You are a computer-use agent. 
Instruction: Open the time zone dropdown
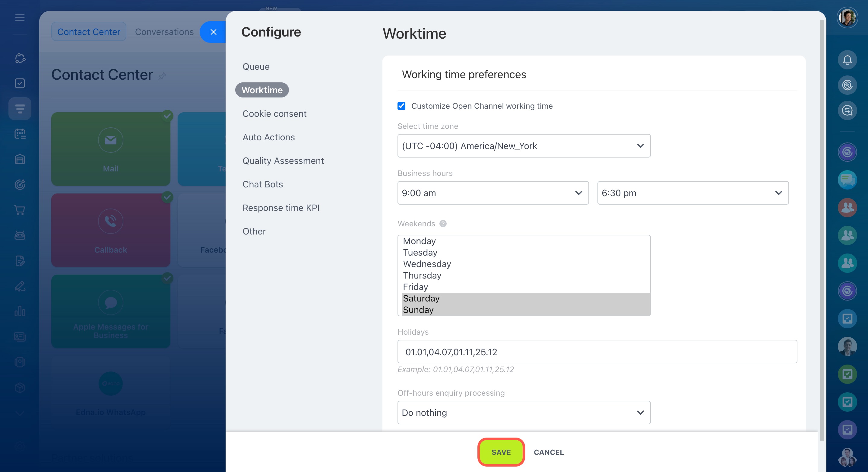[x=524, y=146]
